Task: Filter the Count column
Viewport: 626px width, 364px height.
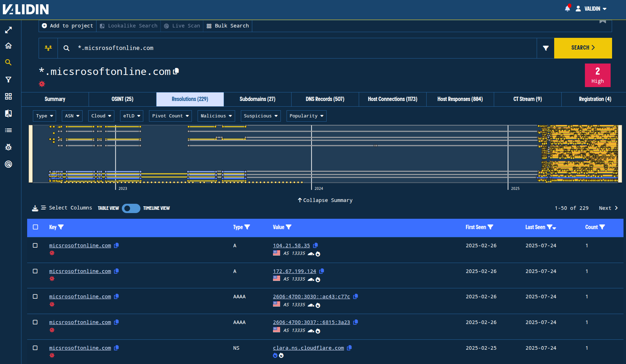Action: [602, 227]
